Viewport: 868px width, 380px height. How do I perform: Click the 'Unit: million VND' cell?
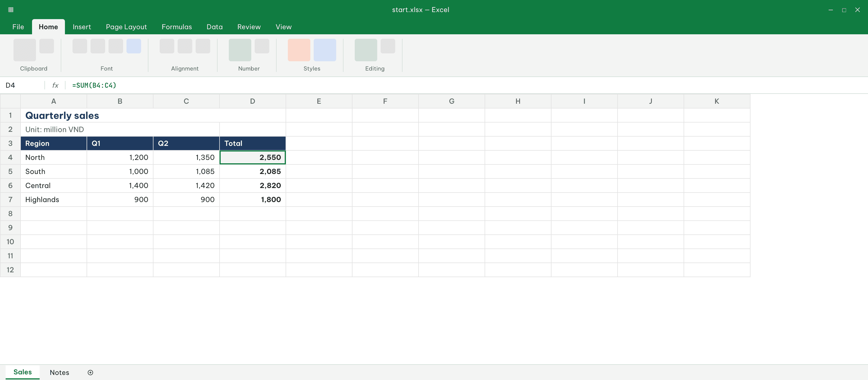[x=120, y=129]
